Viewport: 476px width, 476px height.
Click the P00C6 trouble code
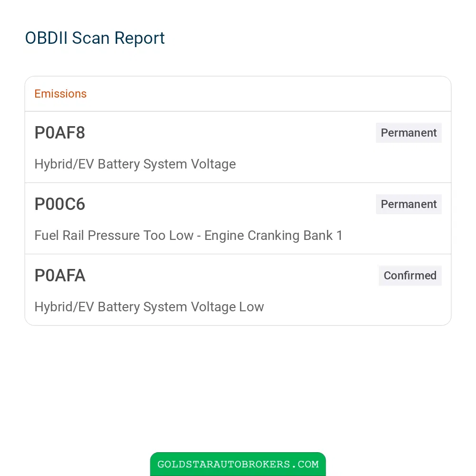pos(60,204)
